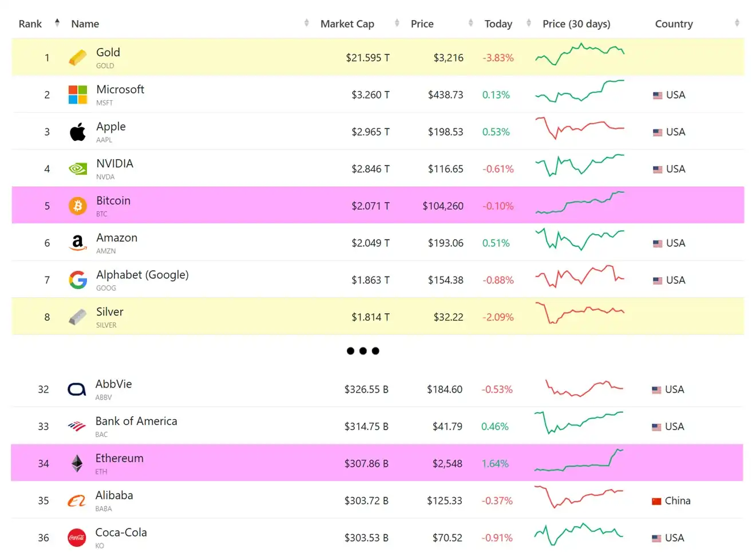Click the Gold bar icon
Screen dimensions: 756x552
(77, 57)
